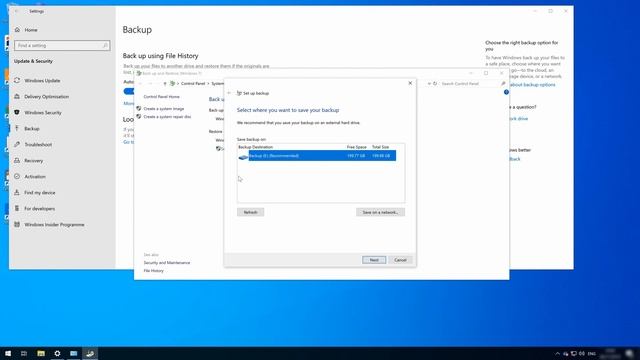Click Save on a network button
This screenshot has width=640, height=360.
pos(380,212)
